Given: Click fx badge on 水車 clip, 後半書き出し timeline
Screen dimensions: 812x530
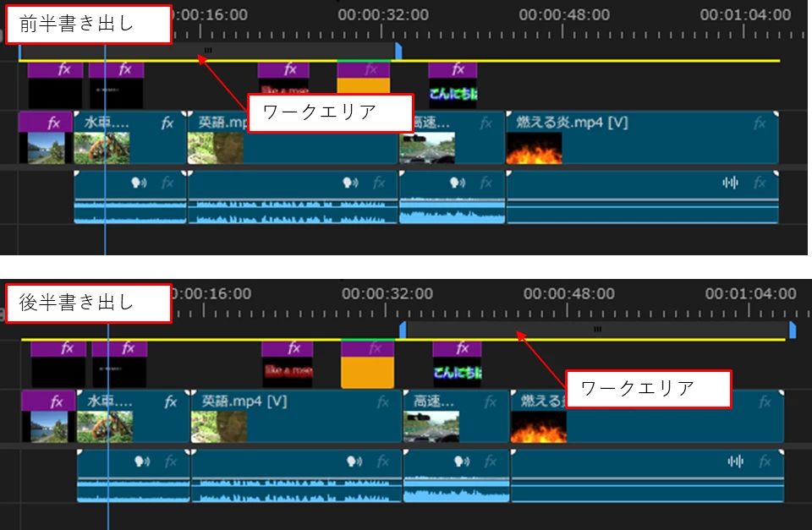Looking at the screenshot, I should coord(170,402).
